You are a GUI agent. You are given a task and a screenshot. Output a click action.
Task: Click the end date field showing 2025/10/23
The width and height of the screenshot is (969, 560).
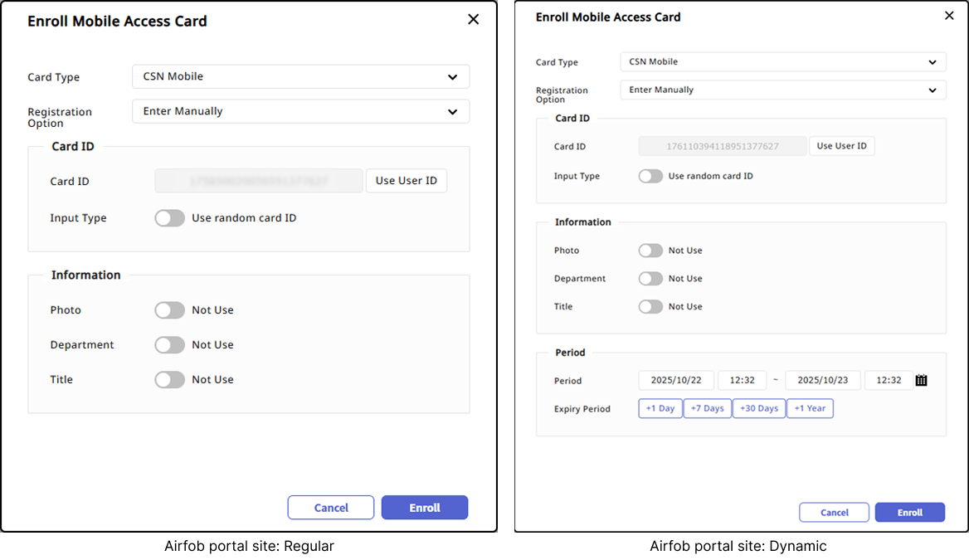(x=822, y=381)
